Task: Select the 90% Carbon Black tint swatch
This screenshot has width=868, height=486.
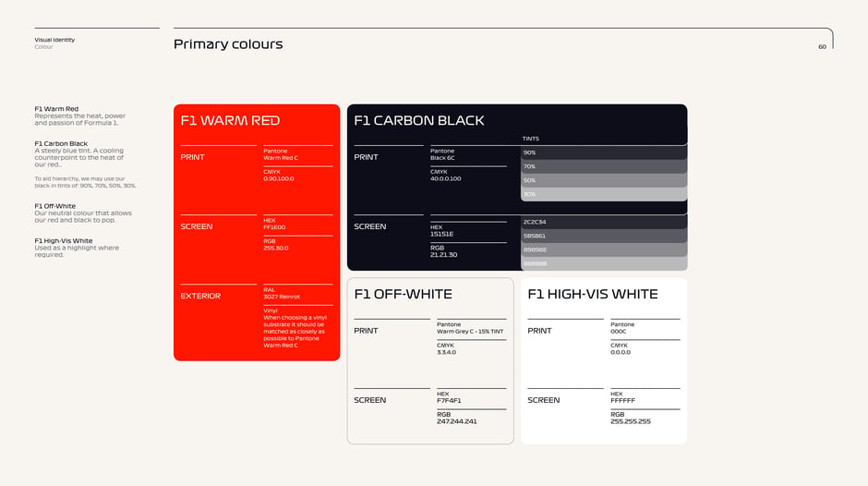Action: (604, 152)
